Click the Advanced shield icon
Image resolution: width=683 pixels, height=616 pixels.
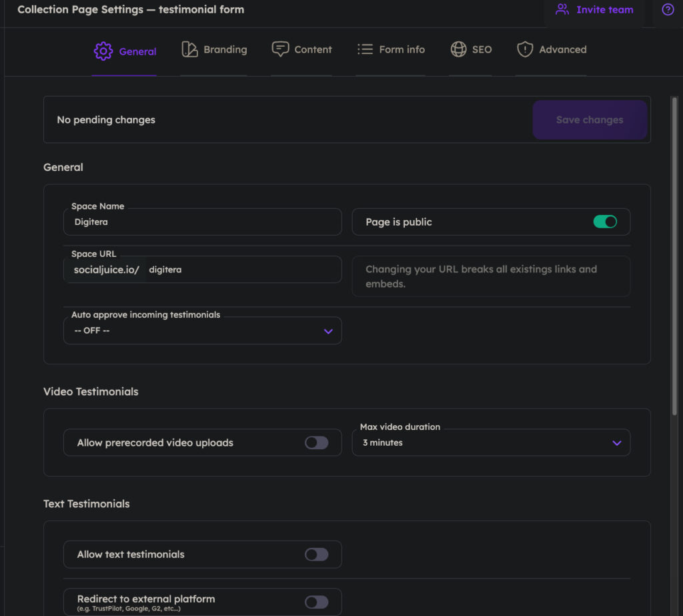[x=525, y=49]
